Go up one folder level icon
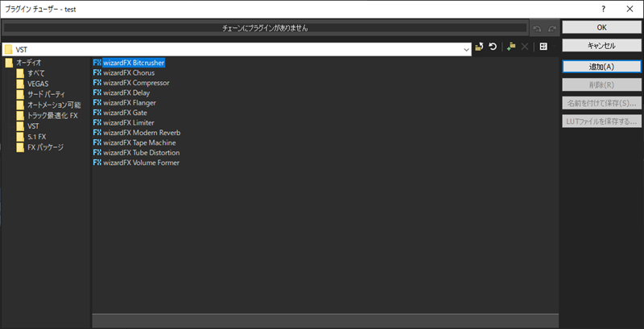The image size is (644, 329). pyautogui.click(x=479, y=47)
